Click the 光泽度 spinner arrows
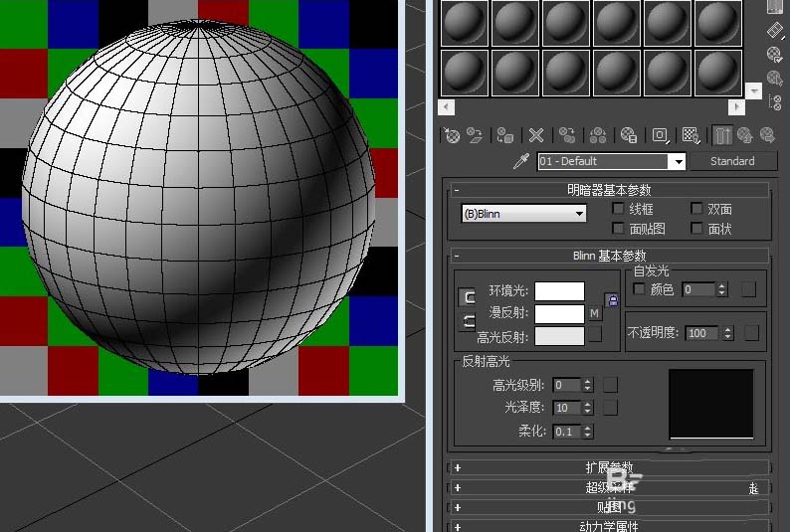Image resolution: width=790 pixels, height=532 pixels. [x=587, y=407]
